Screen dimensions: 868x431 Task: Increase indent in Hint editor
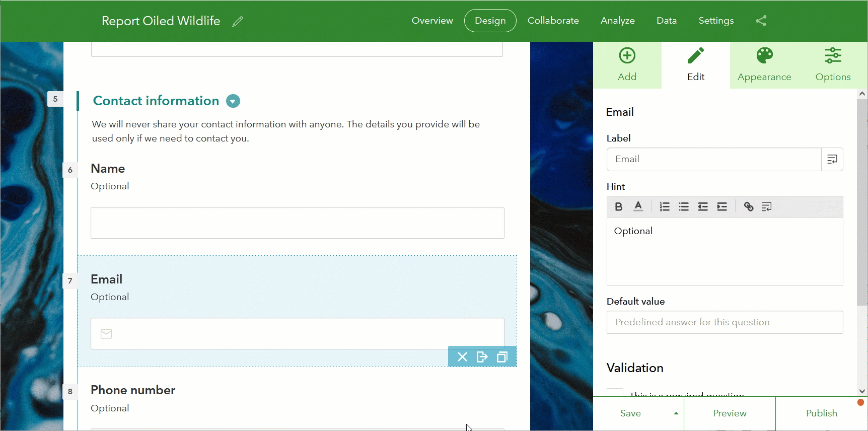point(722,206)
